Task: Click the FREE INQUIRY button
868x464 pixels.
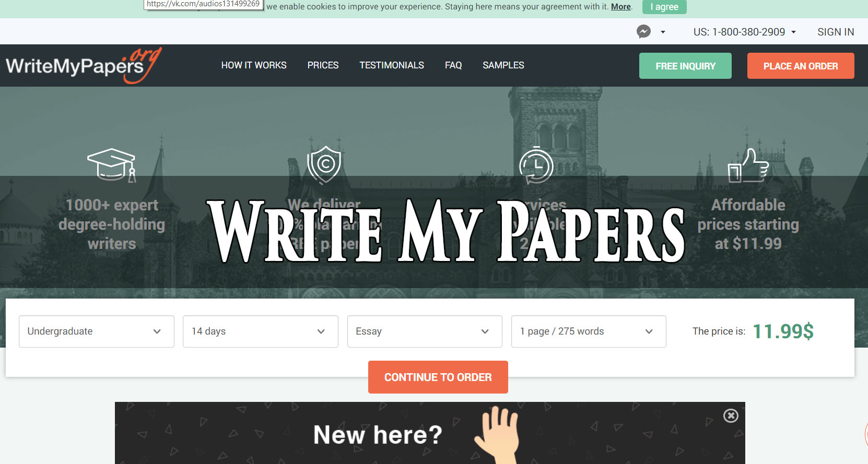Action: click(x=685, y=66)
